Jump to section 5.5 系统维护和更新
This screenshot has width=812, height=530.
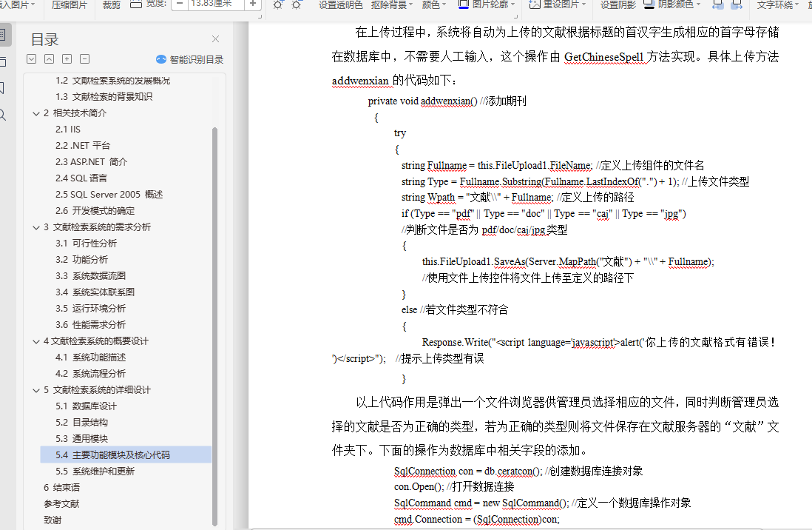click(95, 472)
